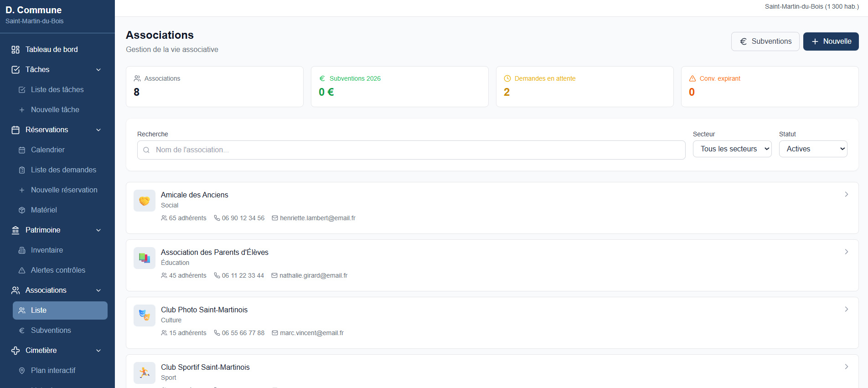Click the Plan interactif map pin icon
Viewport: 868px width, 388px height.
point(22,371)
